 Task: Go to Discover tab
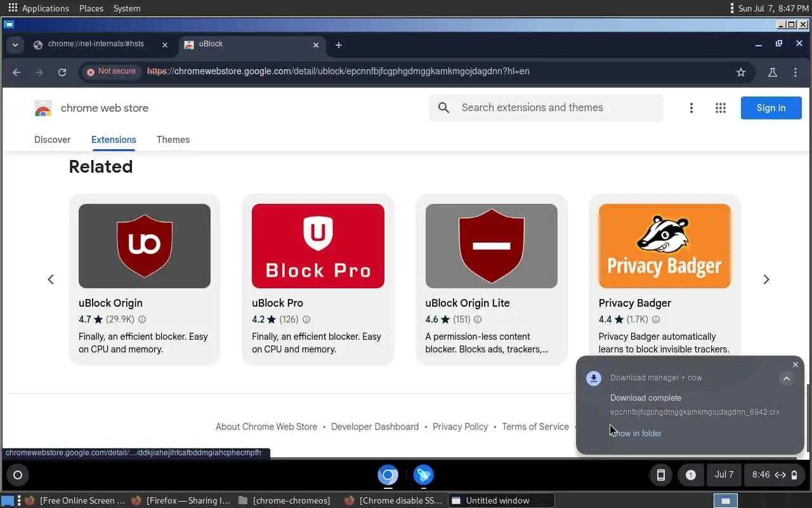click(x=53, y=140)
